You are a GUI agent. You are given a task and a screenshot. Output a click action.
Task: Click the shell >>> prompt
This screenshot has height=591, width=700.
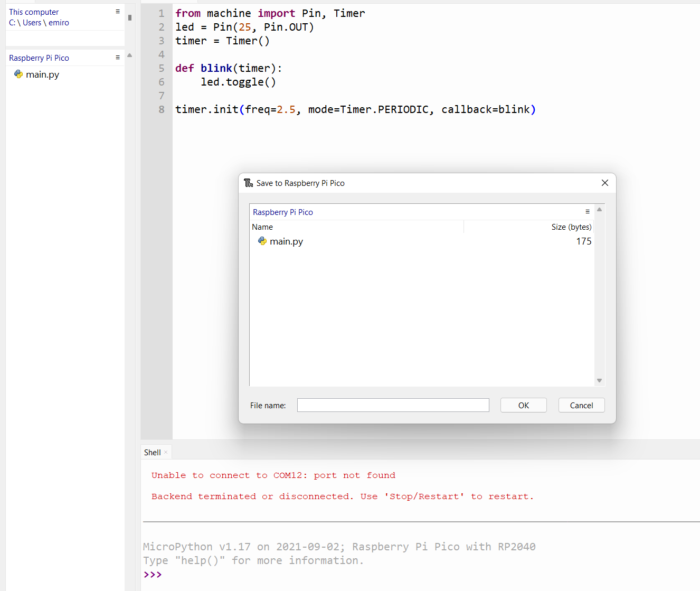tap(153, 575)
